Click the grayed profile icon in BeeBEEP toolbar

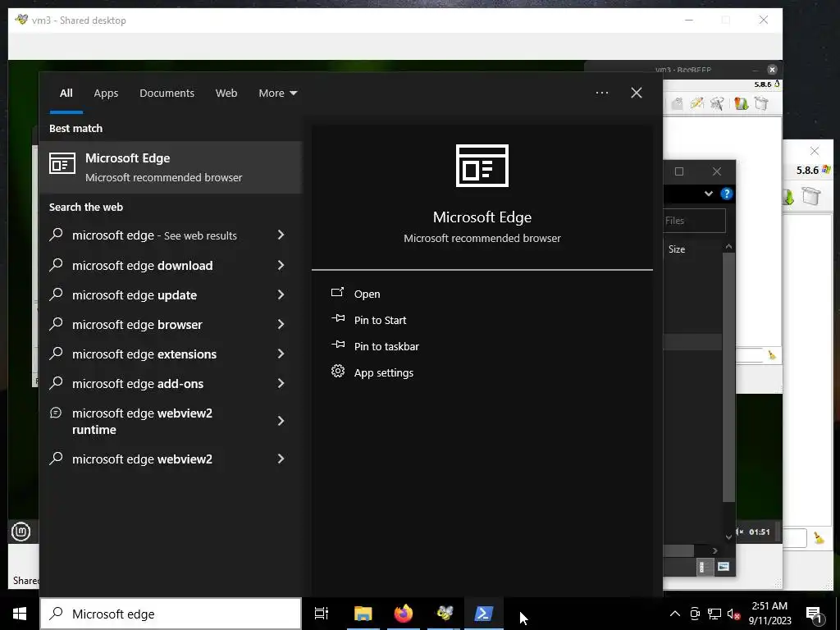[677, 103]
